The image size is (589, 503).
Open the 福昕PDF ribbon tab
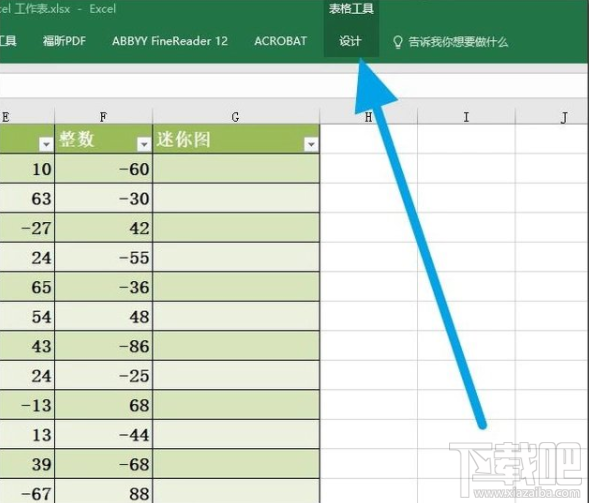coord(64,41)
